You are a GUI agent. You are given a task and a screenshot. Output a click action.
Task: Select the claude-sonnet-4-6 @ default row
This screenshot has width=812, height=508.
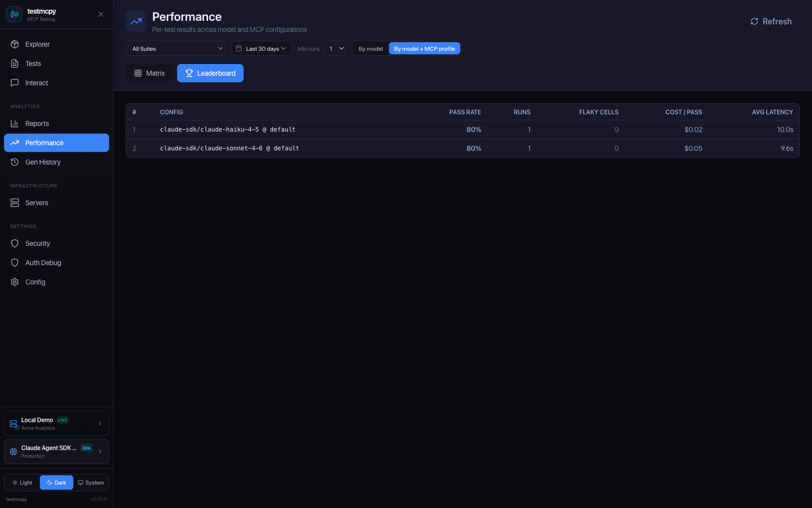point(463,148)
